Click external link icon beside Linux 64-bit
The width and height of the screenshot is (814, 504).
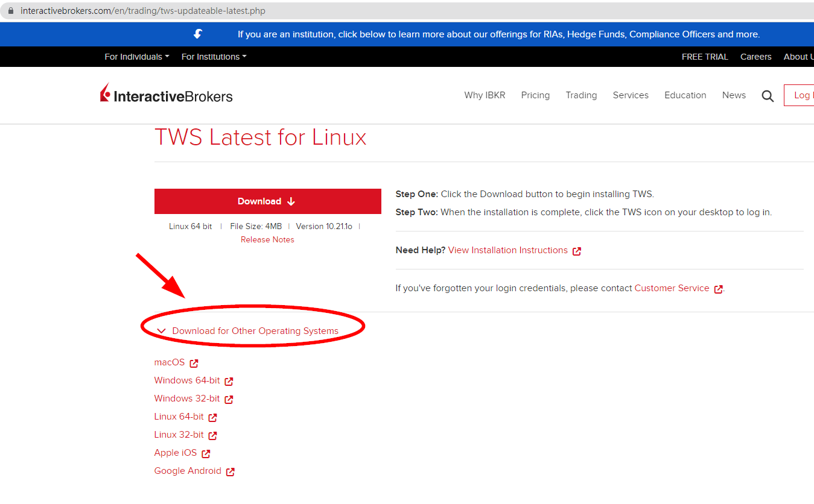pyautogui.click(x=212, y=417)
